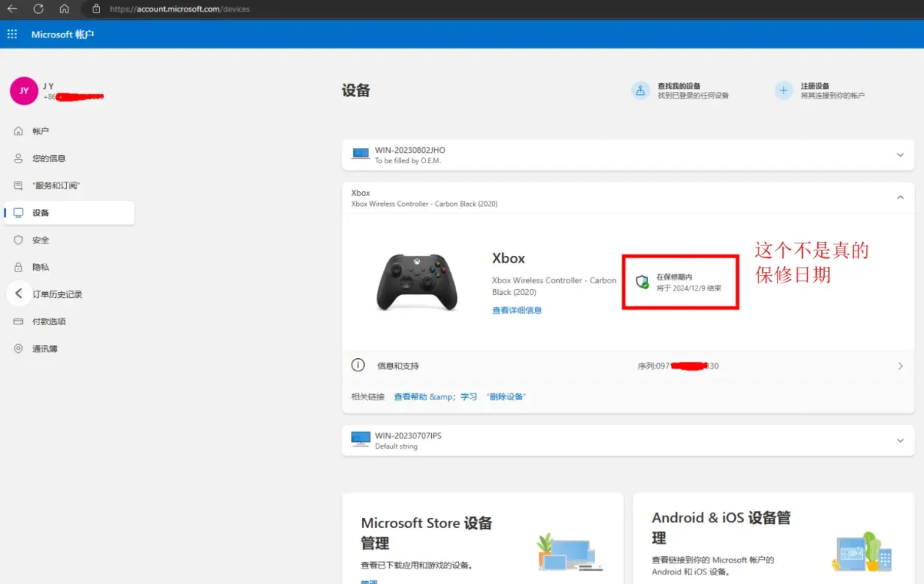Click the 注册设备 plus icon
Viewport: 924px width, 584px height.
[784, 90]
